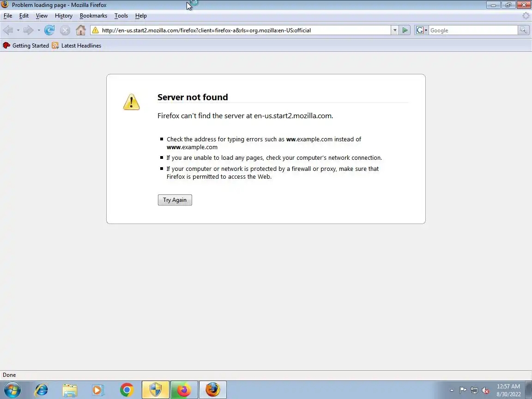532x399 pixels.
Task: Switch to the security shield taskbar window
Action: point(155,390)
